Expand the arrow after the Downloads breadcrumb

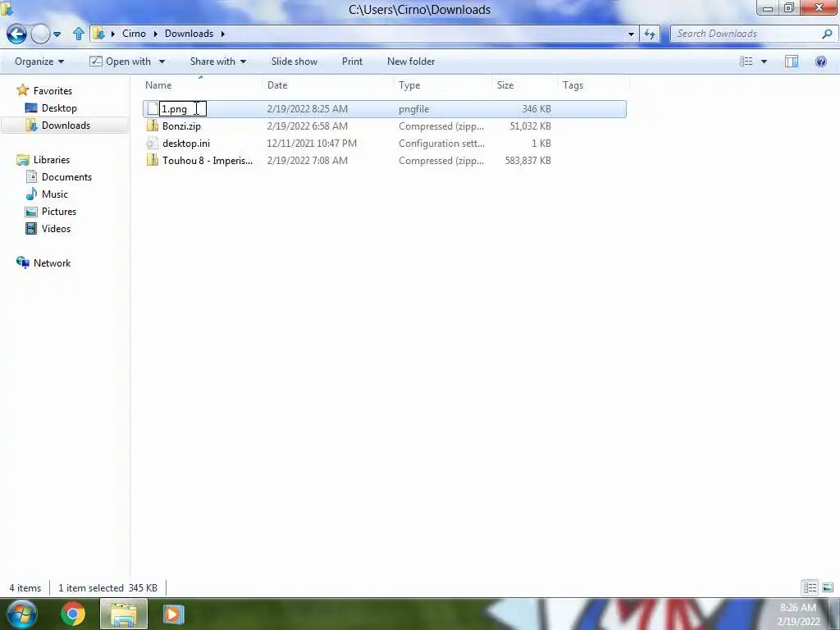(x=222, y=34)
